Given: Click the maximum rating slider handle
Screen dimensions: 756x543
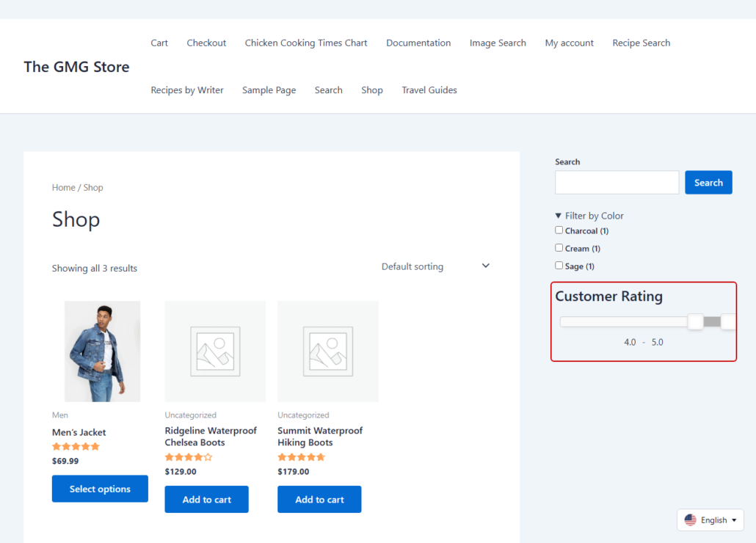Looking at the screenshot, I should click(728, 321).
